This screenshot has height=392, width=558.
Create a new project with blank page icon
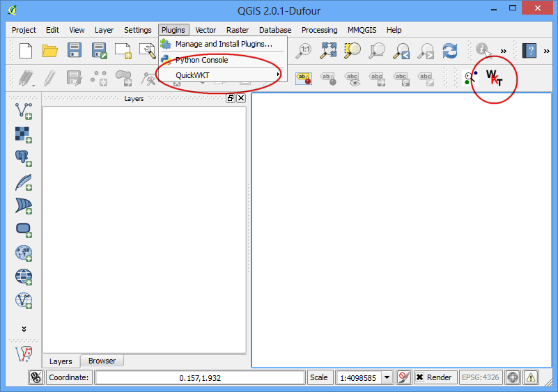point(26,51)
